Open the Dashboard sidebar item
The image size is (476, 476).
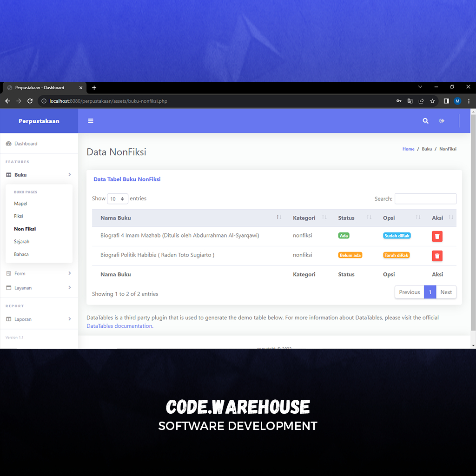click(39, 144)
